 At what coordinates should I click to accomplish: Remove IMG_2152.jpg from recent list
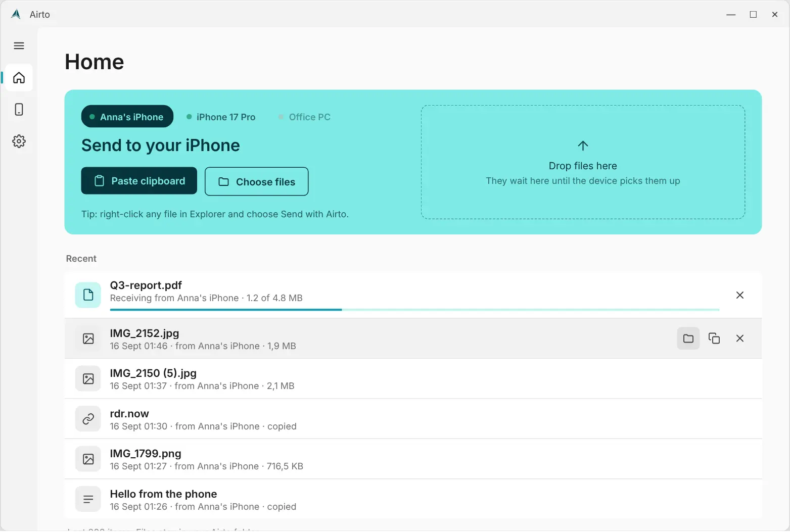pyautogui.click(x=740, y=338)
